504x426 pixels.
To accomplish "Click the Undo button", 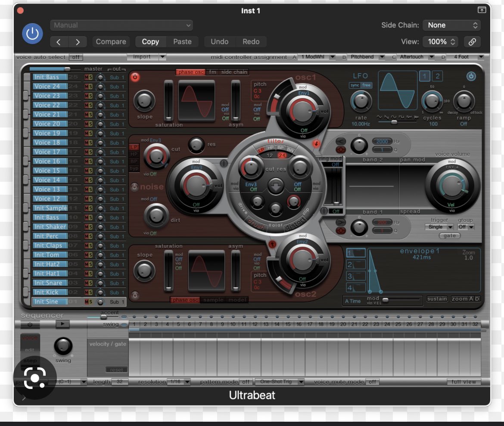I will [220, 42].
